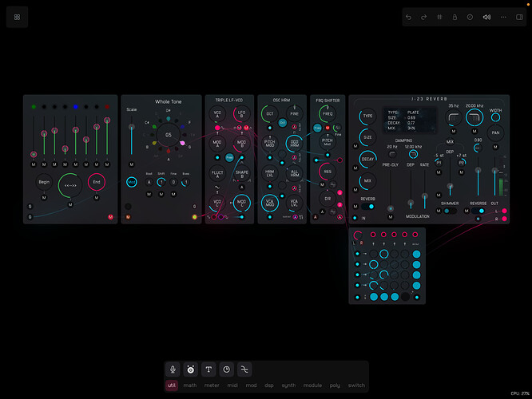The width and height of the screenshot is (532, 399).
Task: Expand the right sidebar panel
Action: click(x=519, y=17)
